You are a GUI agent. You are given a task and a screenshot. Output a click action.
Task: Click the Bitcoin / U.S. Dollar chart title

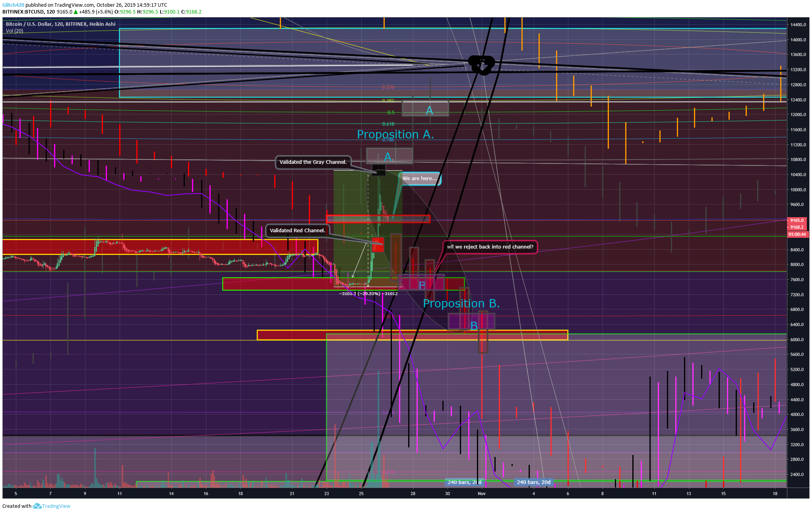pyautogui.click(x=61, y=24)
